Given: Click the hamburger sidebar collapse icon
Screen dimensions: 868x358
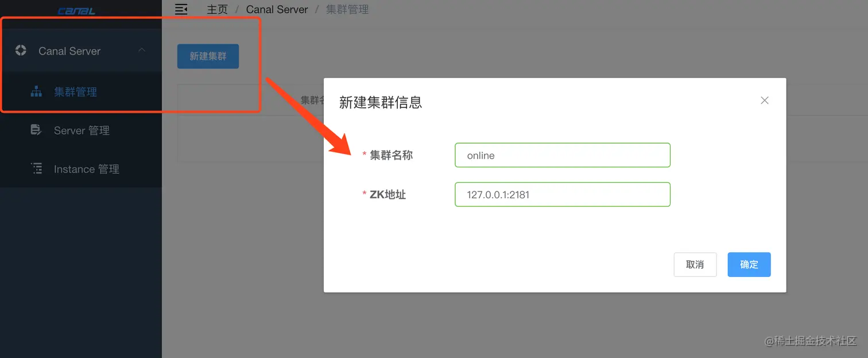Looking at the screenshot, I should point(181,9).
